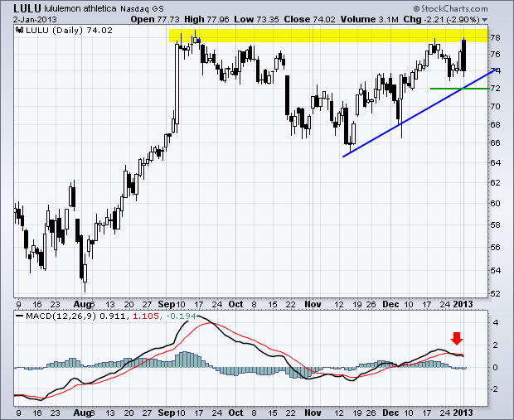Click price axis label 68
Viewport: 514px width, 420px height.
coord(496,125)
